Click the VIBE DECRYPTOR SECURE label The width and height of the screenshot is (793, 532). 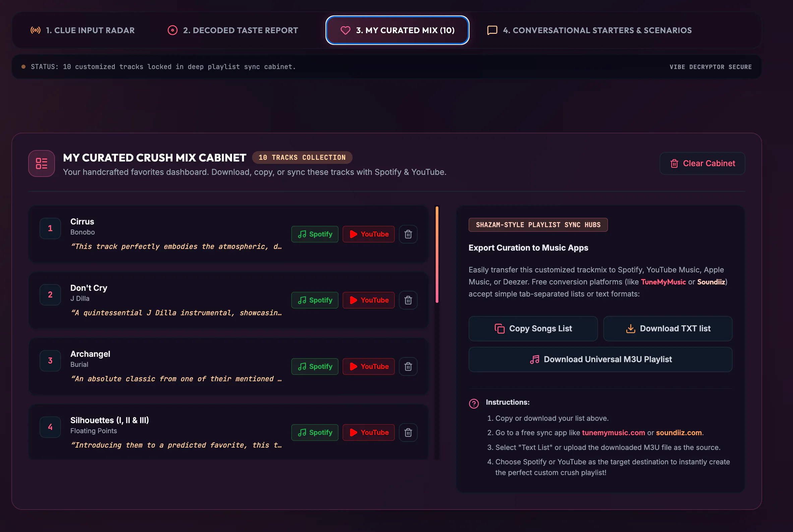[x=711, y=67]
